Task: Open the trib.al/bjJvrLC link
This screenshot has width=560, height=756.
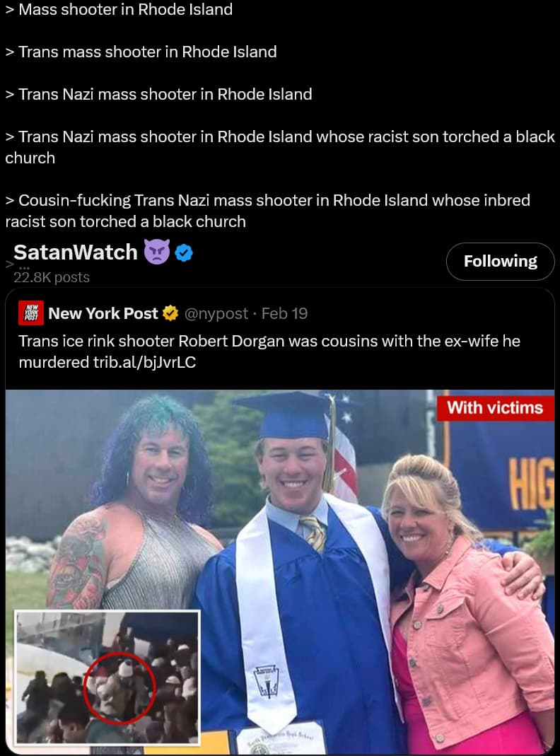Action: pos(144,362)
